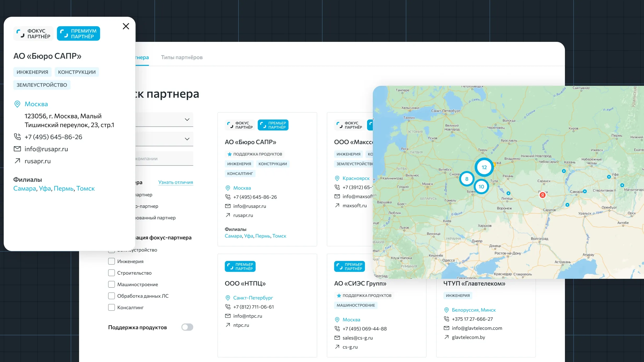Open the Пермь branch link in the Бюро САПР list card
Screen dimensions: 644x362
[263, 236]
